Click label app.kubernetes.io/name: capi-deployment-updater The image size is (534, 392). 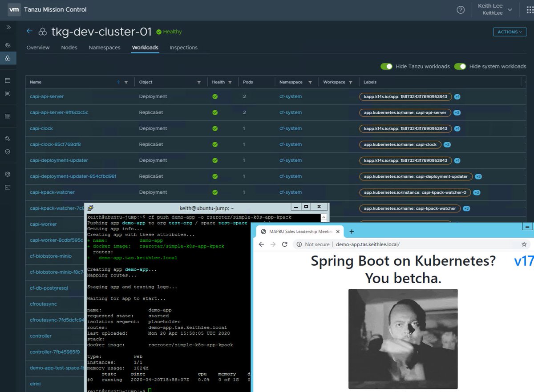(416, 176)
